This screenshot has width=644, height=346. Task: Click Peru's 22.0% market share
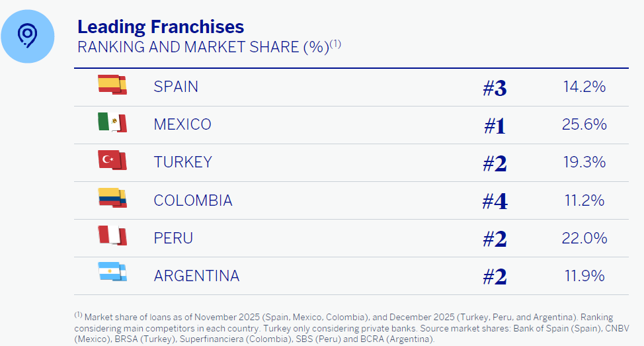pyautogui.click(x=584, y=238)
